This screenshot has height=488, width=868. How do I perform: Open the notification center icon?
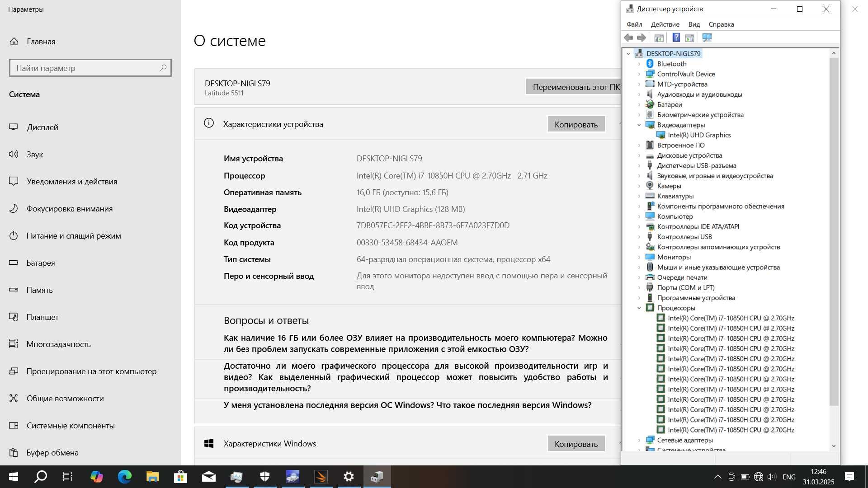pyautogui.click(x=849, y=477)
